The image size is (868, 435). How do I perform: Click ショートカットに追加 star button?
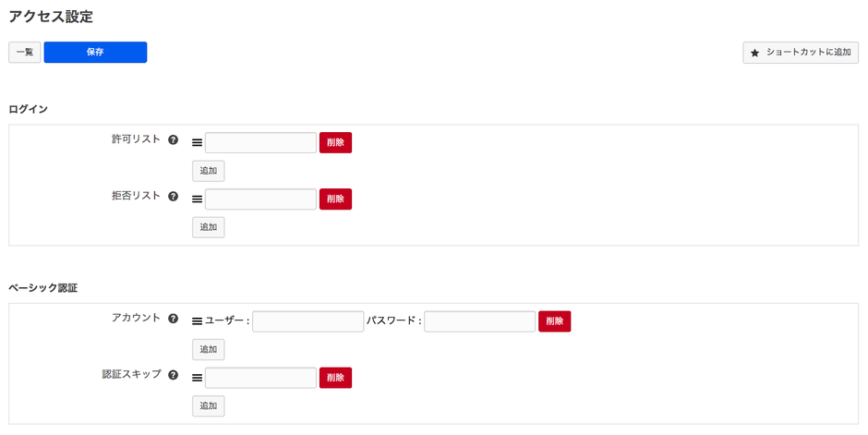(x=801, y=53)
